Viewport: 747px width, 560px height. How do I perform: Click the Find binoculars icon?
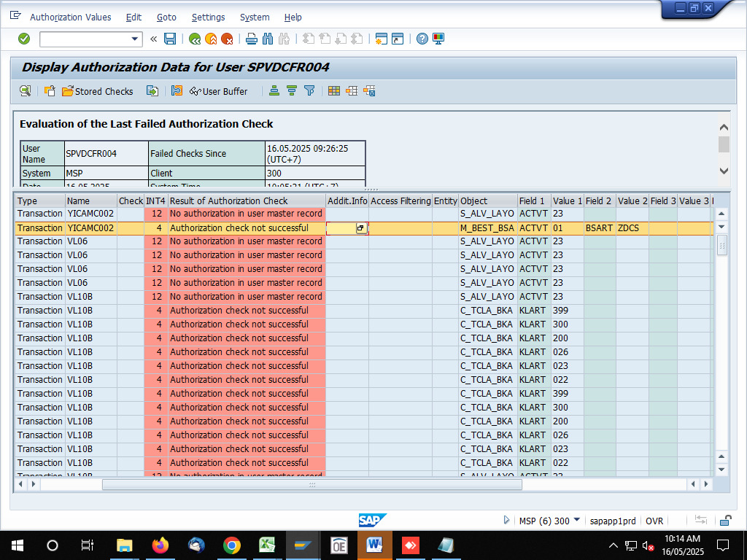tap(268, 39)
